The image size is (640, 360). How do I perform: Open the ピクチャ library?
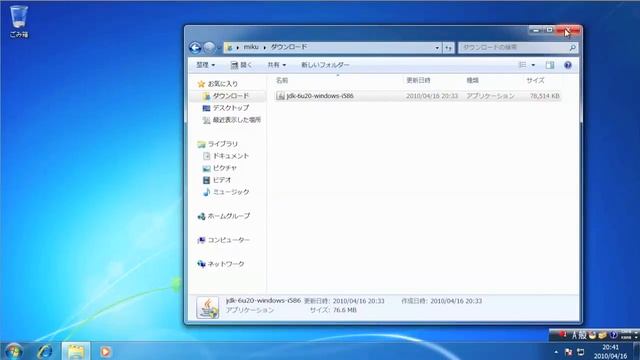220,168
